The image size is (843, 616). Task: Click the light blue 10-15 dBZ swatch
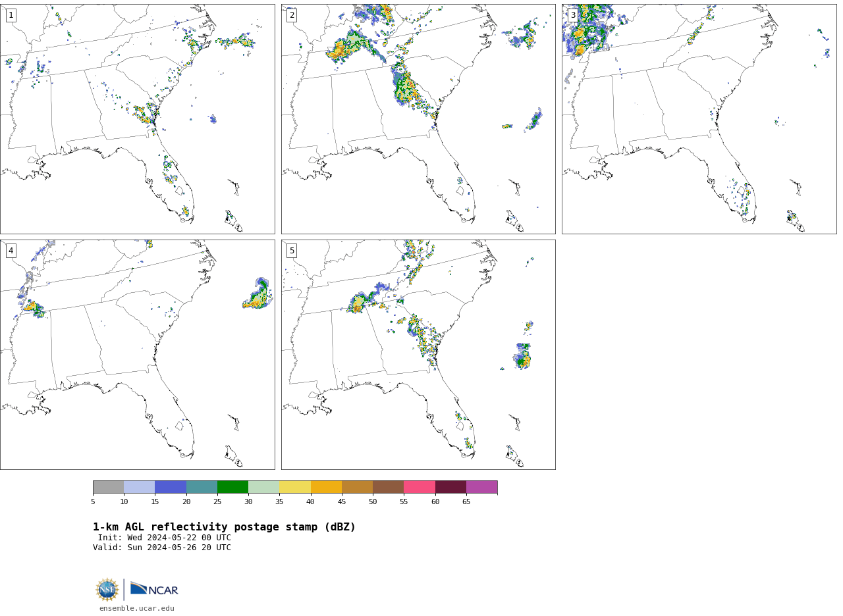(140, 487)
